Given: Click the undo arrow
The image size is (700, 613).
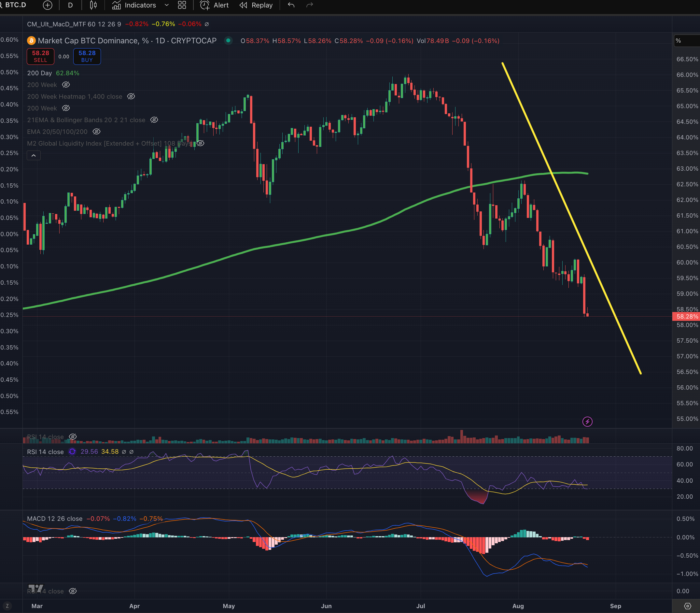Looking at the screenshot, I should pyautogui.click(x=291, y=5).
